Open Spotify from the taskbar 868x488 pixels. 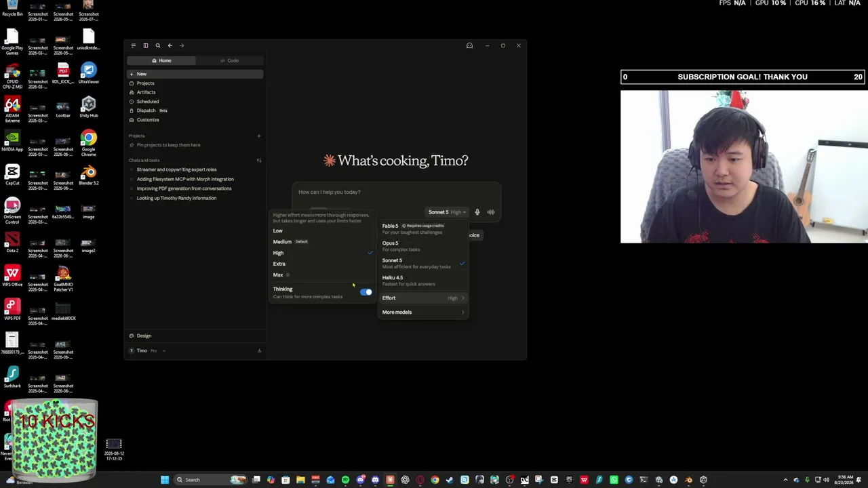[x=345, y=480]
